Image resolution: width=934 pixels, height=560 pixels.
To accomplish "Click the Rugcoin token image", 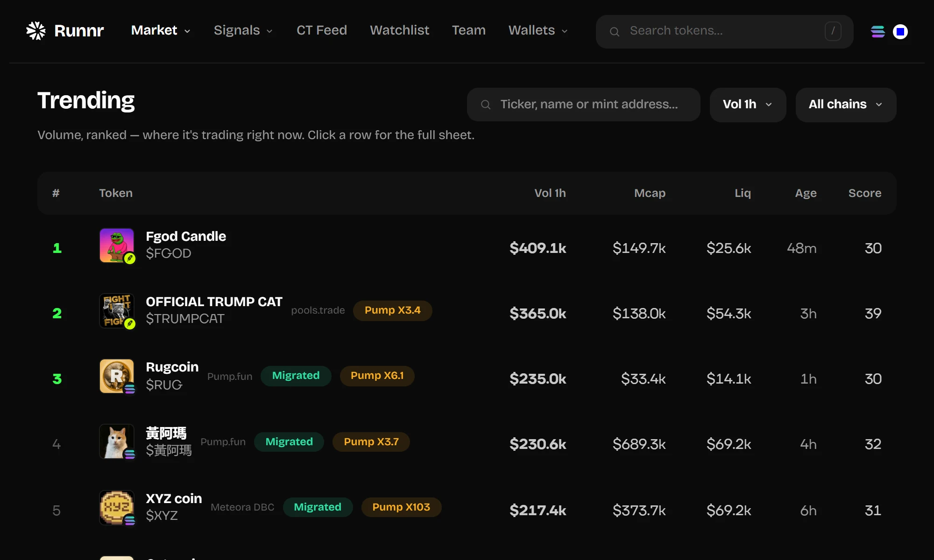I will coord(117,376).
